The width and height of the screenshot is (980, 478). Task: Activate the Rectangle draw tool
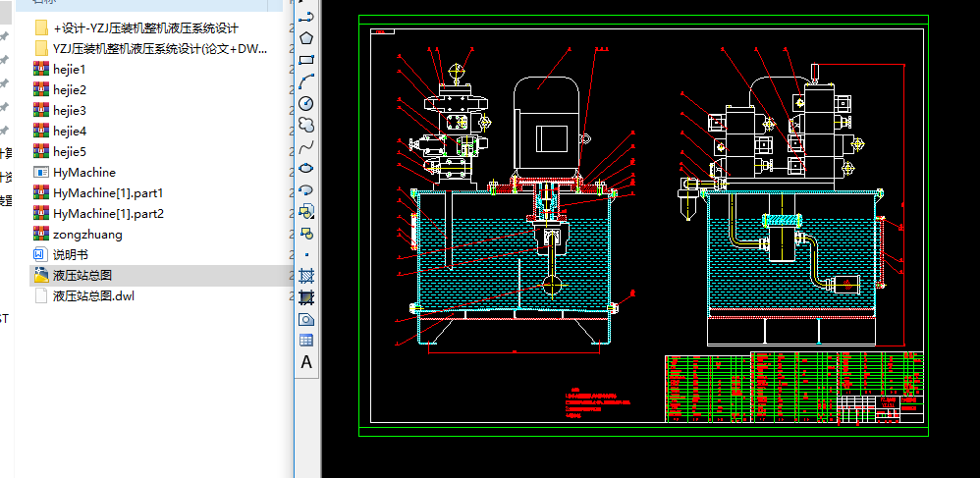(306, 60)
